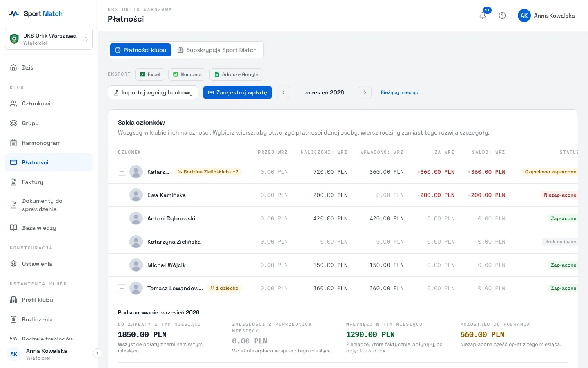Click Zarejestruj wpłatę
Screen dimensions: 588x368
237,92
